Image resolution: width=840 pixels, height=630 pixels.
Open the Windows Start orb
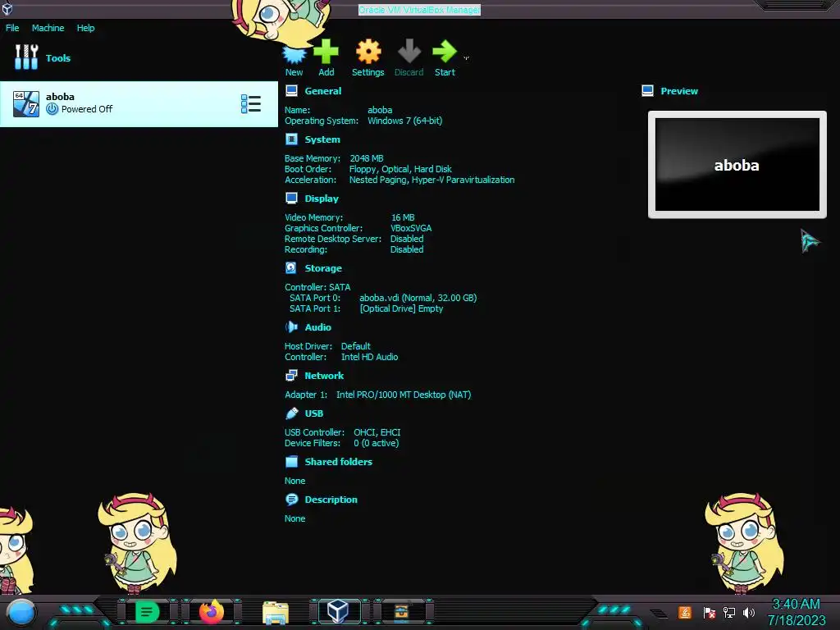[21, 613]
